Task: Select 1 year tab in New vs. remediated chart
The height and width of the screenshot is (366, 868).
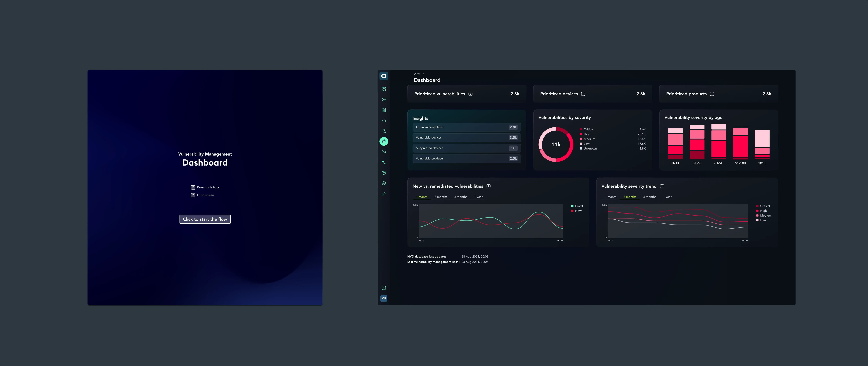Action: 478,197
